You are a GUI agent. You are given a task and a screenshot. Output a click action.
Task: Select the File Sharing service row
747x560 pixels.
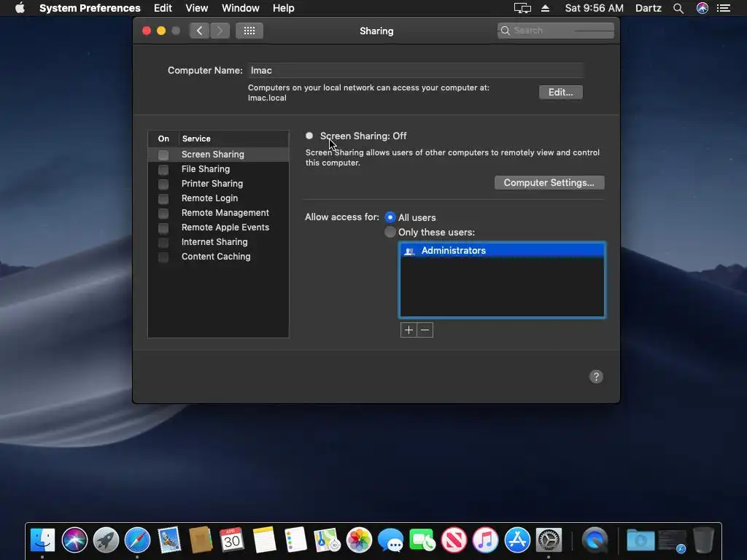[218, 169]
